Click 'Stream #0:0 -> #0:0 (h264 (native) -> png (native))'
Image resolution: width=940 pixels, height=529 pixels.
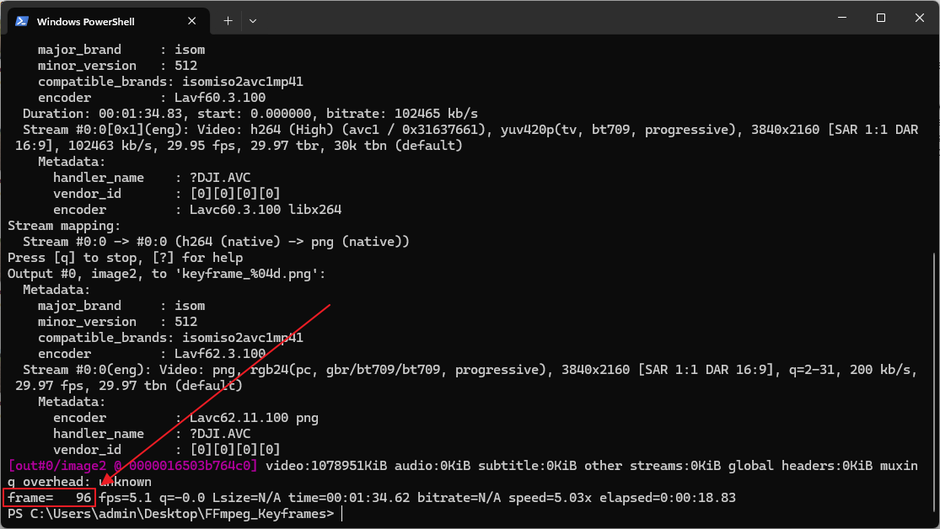coord(216,241)
